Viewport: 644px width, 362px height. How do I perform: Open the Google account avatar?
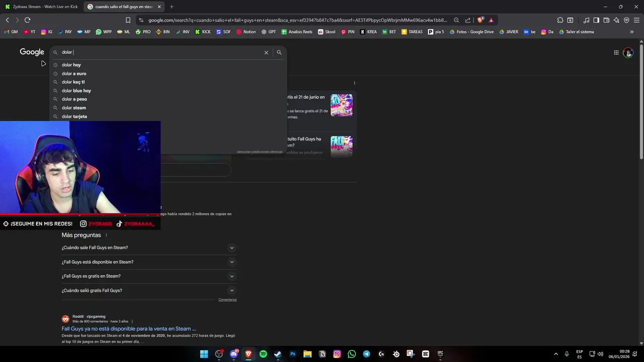(628, 52)
